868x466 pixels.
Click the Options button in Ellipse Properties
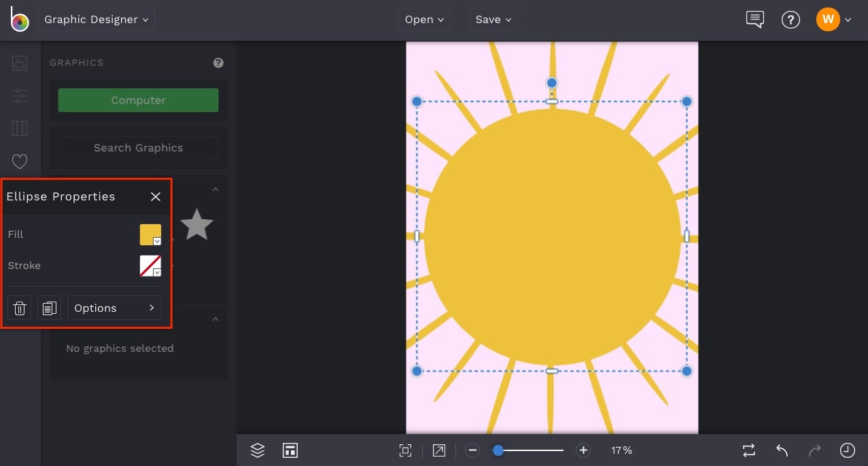pyautogui.click(x=114, y=308)
